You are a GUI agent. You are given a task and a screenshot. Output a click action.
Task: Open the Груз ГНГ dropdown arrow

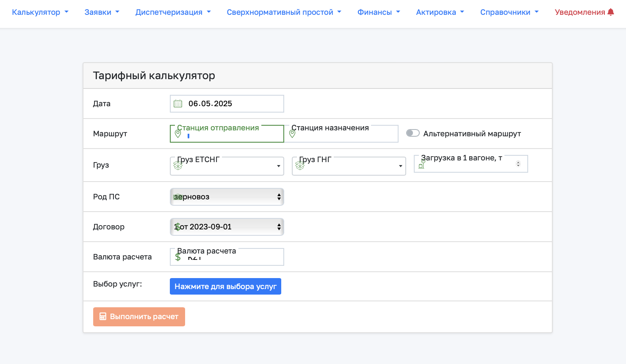click(400, 166)
